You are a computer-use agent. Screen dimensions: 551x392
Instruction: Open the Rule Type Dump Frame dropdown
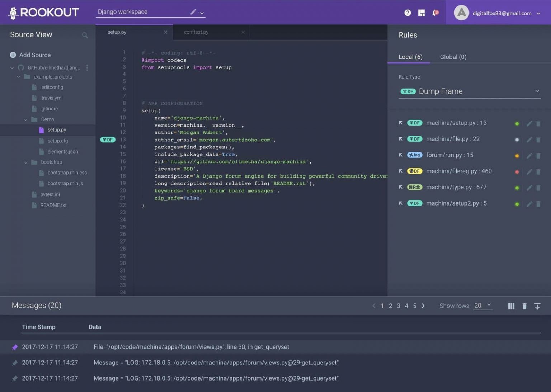pyautogui.click(x=470, y=91)
